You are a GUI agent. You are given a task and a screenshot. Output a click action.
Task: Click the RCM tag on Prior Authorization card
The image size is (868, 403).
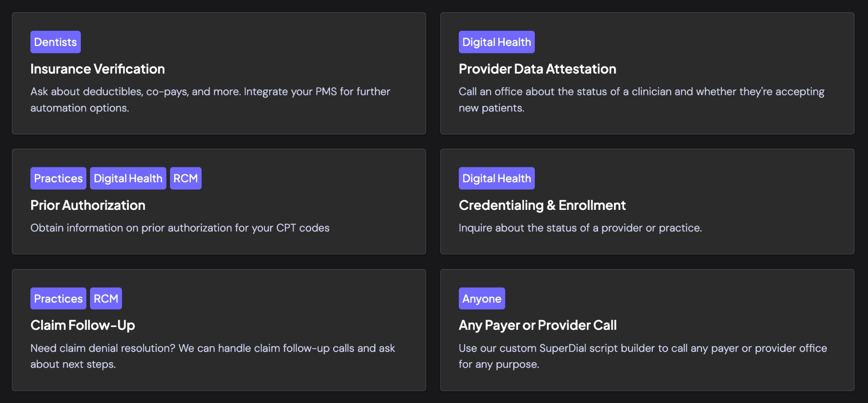186,178
